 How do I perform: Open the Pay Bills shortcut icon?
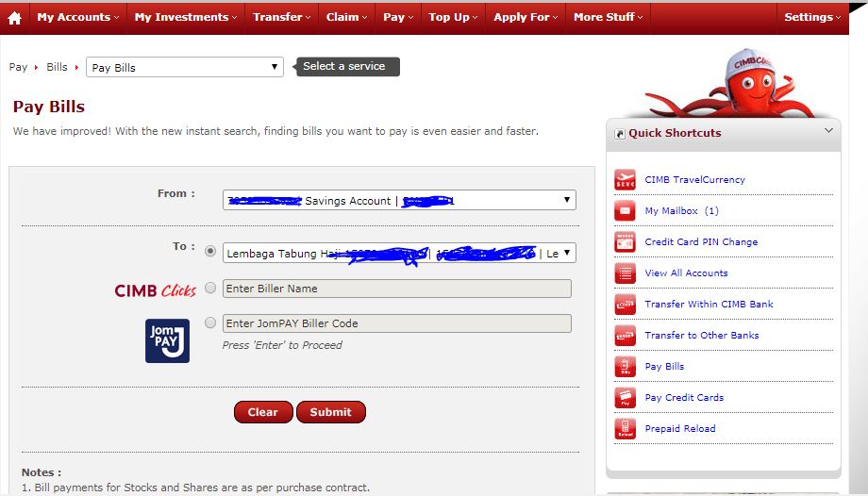[x=625, y=367]
